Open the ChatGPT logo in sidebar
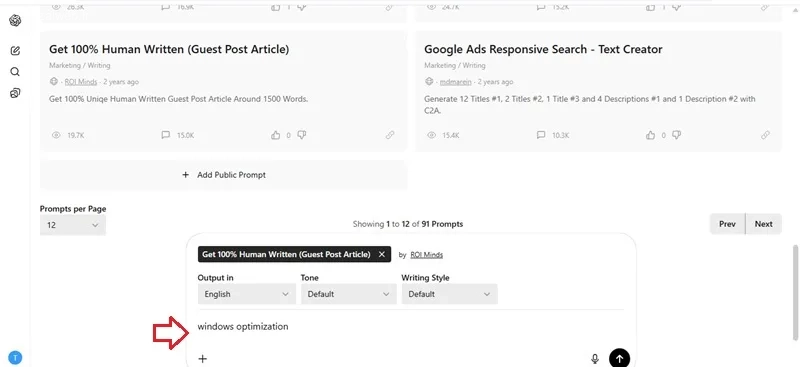 coord(15,20)
